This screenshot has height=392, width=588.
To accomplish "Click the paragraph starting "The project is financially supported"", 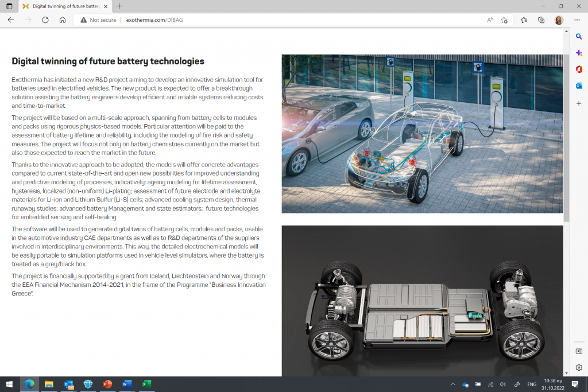I will (139, 285).
